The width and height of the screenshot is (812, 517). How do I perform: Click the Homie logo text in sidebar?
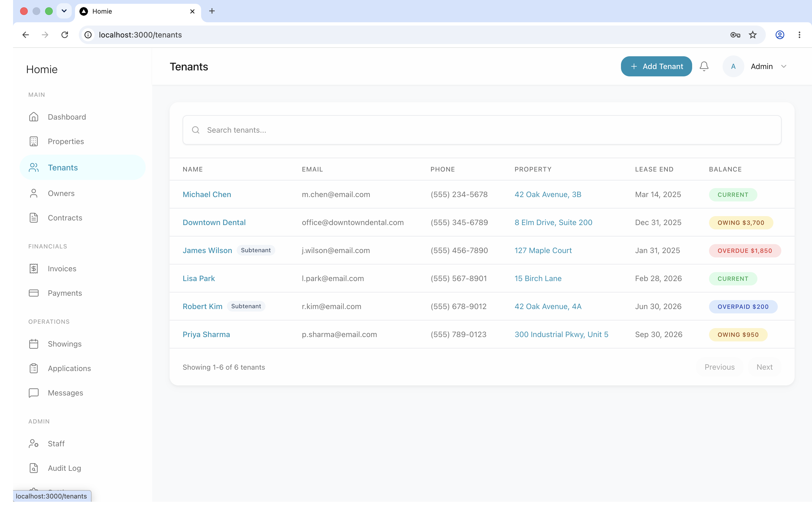42,69
